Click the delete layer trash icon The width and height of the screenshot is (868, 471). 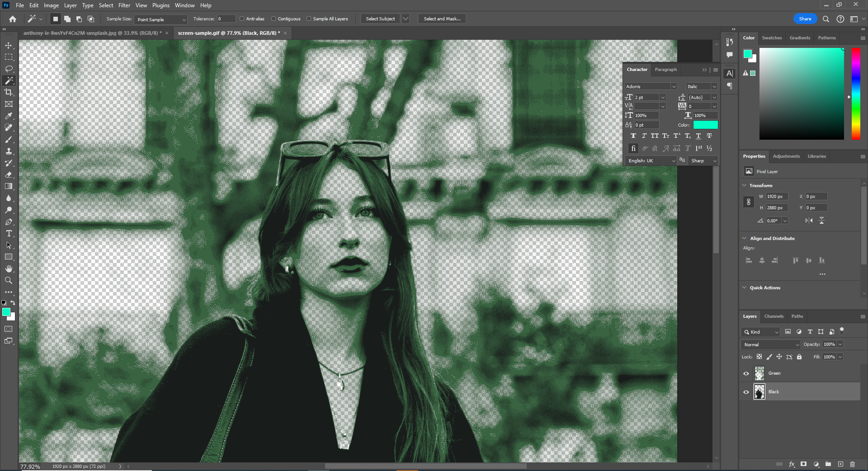[852, 464]
